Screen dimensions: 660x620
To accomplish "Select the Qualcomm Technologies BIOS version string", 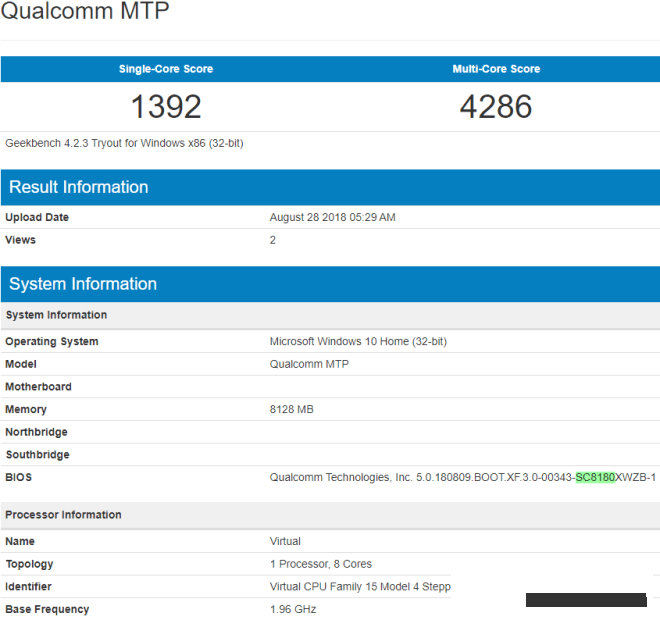I will click(463, 477).
